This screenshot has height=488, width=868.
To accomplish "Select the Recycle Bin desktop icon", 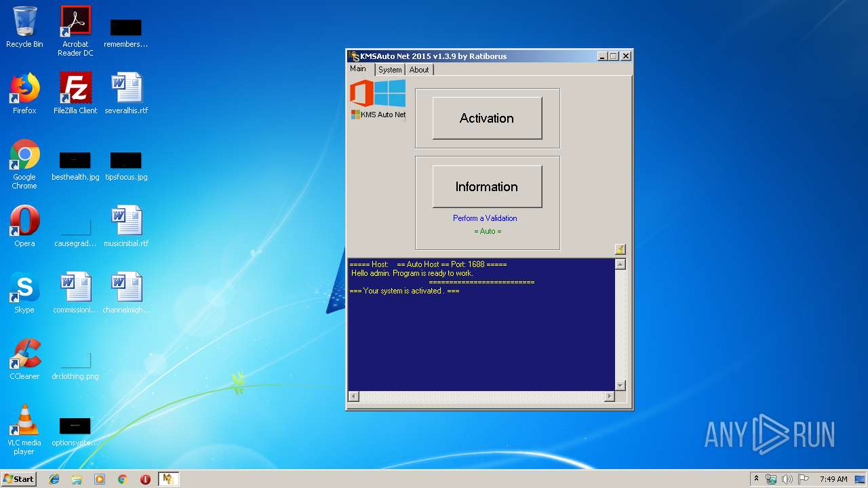I will click(x=24, y=27).
